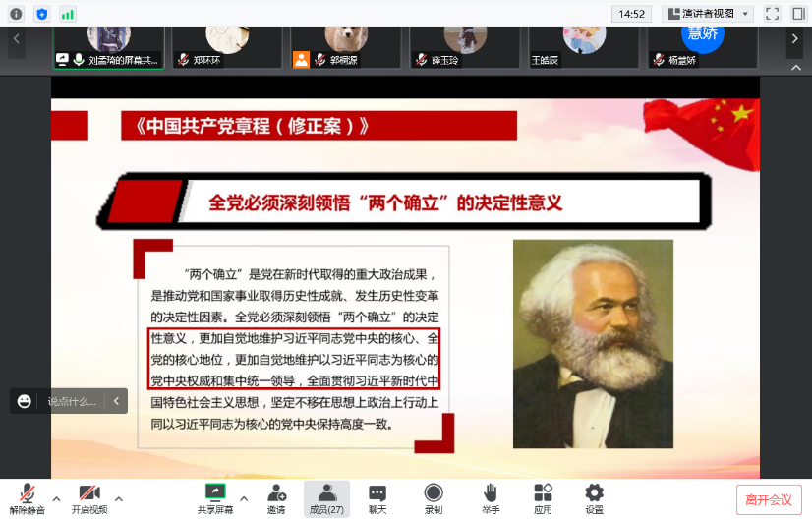The height and width of the screenshot is (520, 812).
Task: Check the green network signal icon
Action: [67, 14]
